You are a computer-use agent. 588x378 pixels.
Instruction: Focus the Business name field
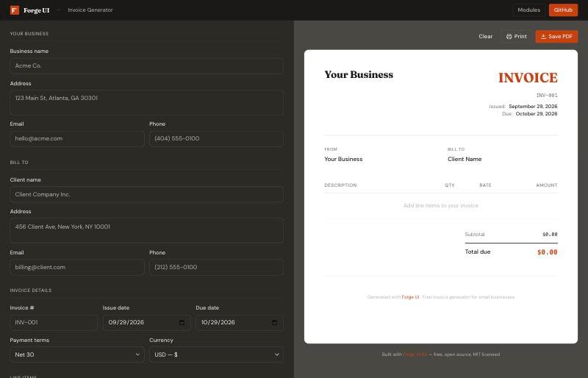[x=146, y=65]
